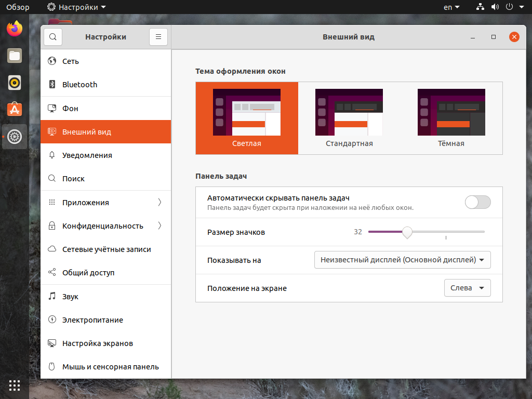Open the network status icon in top bar

(480, 7)
